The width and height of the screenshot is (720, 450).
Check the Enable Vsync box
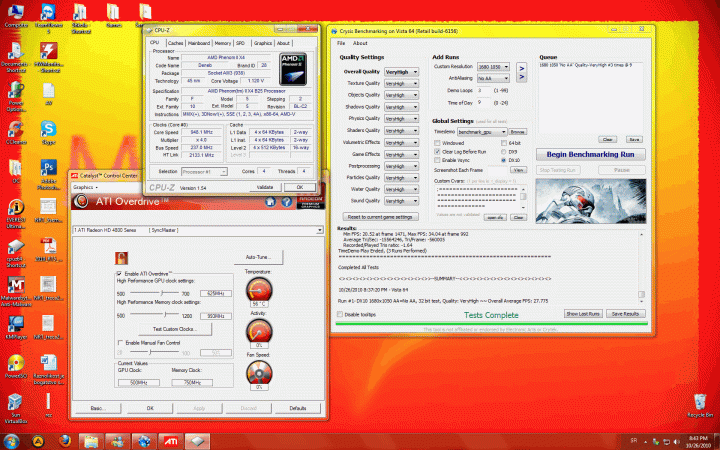coord(437,160)
